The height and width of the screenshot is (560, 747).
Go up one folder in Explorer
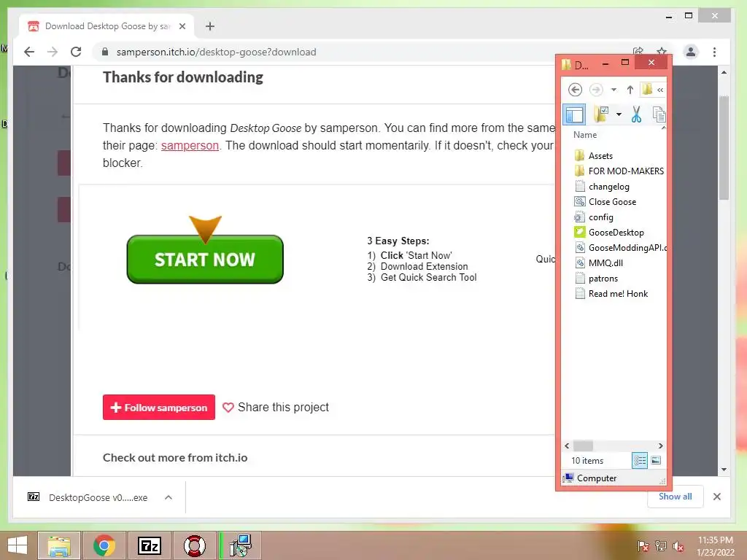[630, 90]
